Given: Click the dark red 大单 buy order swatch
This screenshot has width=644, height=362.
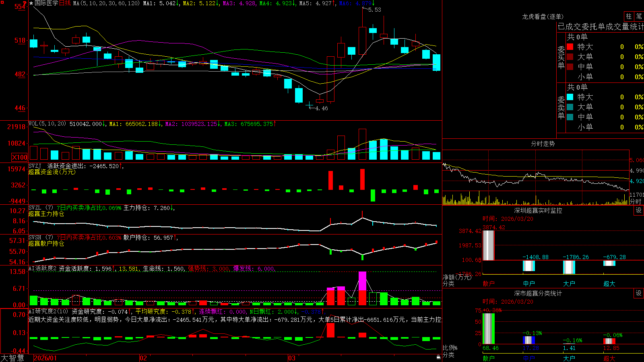Looking at the screenshot, I should click(570, 57).
